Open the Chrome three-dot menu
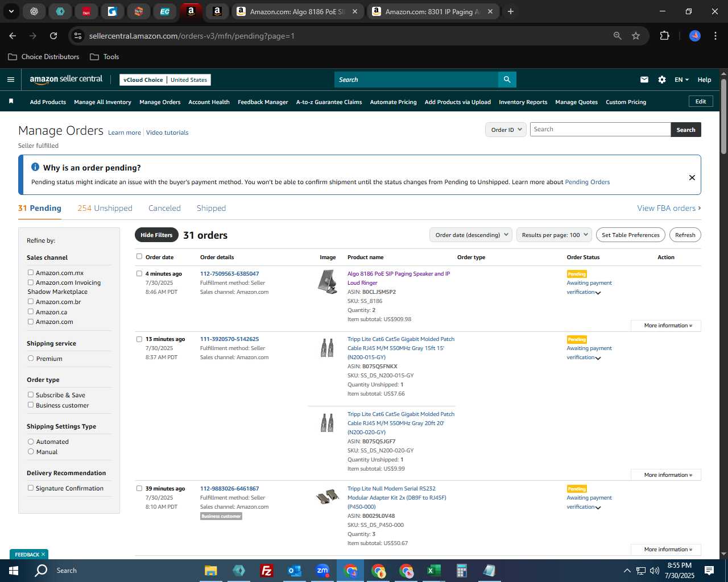 click(714, 36)
